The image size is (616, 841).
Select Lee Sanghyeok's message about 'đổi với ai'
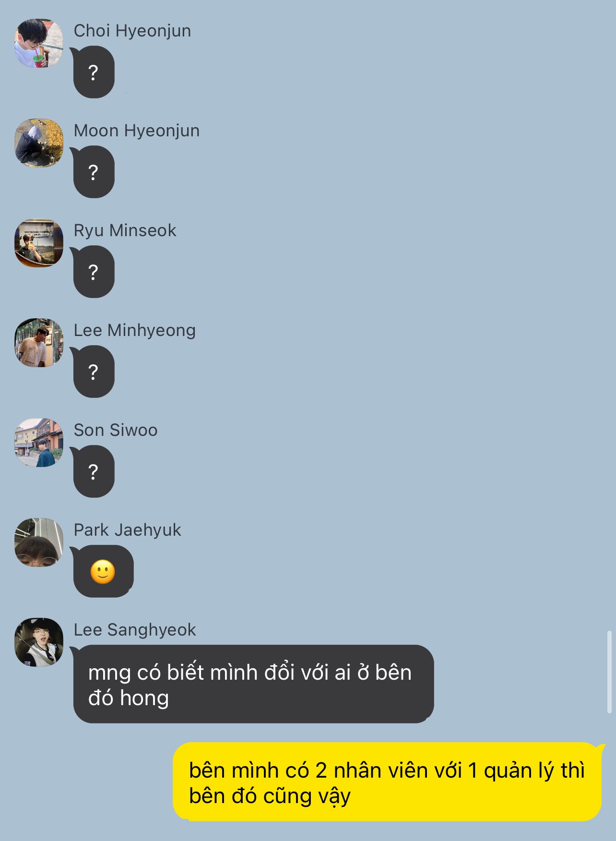pos(253,684)
